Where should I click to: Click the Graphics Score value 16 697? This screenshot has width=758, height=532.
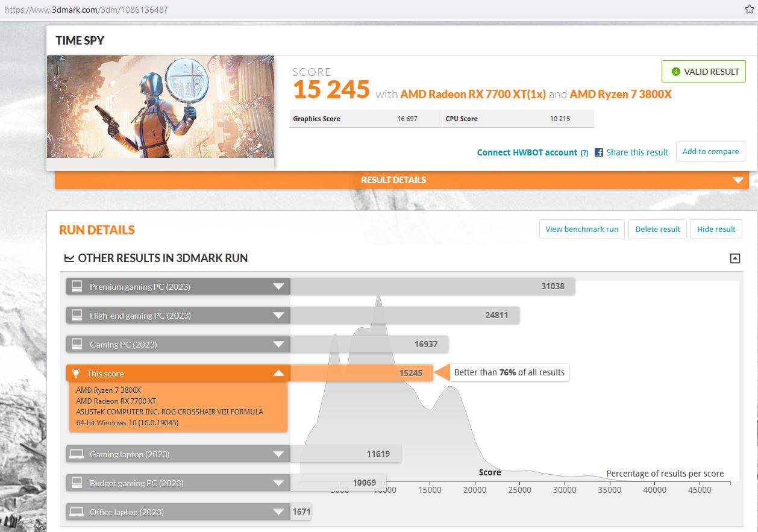click(407, 119)
